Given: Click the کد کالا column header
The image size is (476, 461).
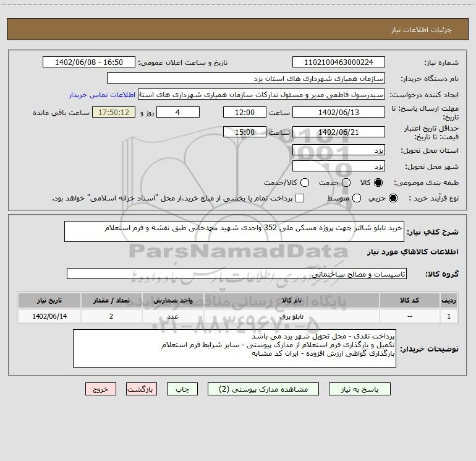Looking at the screenshot, I should 409,300.
